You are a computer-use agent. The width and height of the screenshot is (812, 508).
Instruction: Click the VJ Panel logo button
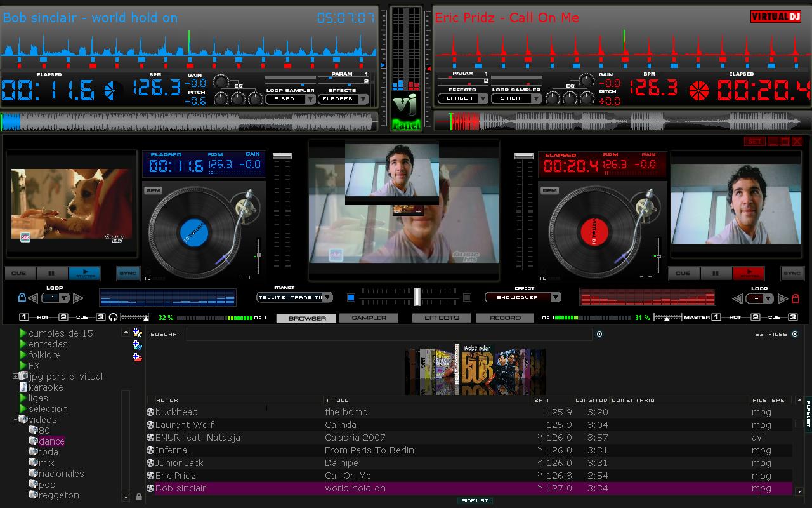tap(406, 112)
